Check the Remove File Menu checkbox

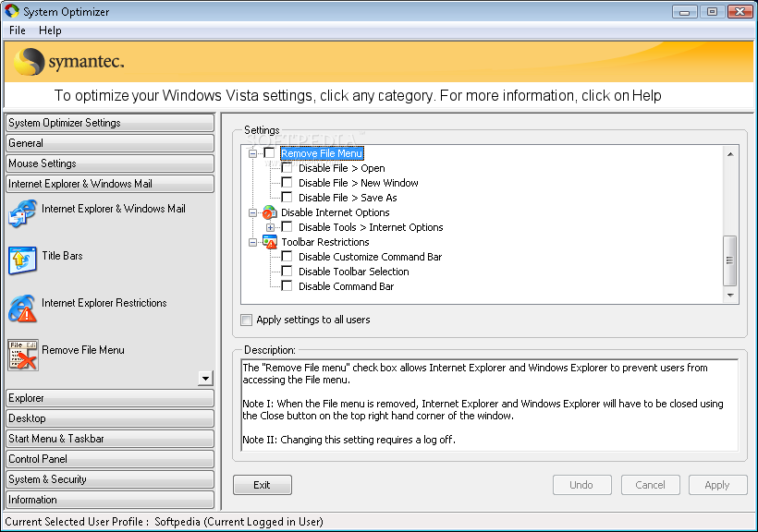coord(269,153)
